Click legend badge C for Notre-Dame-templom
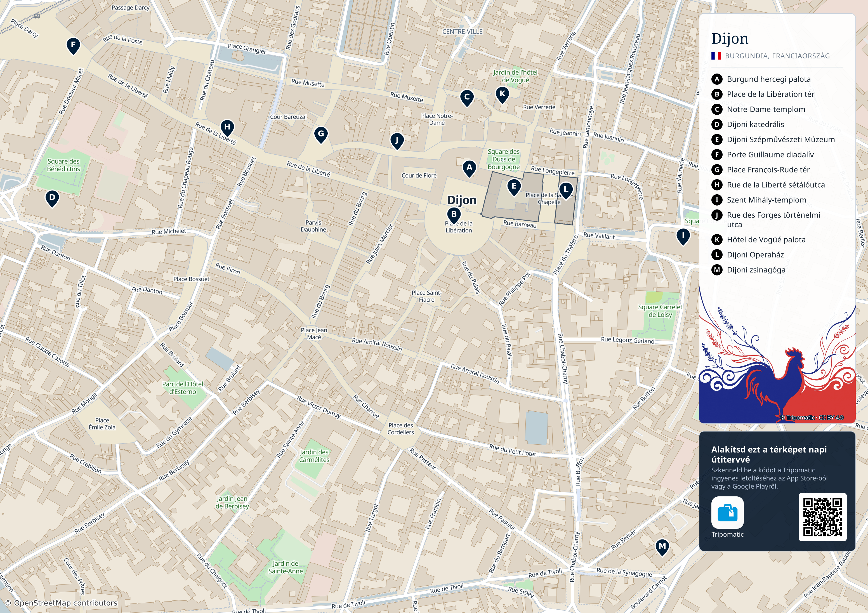The image size is (868, 613). coord(717,109)
